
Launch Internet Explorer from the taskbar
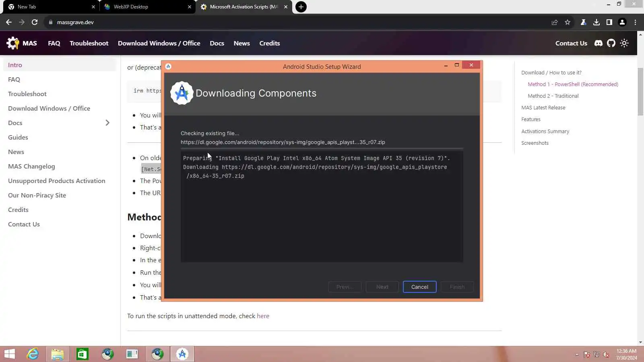[x=33, y=354]
